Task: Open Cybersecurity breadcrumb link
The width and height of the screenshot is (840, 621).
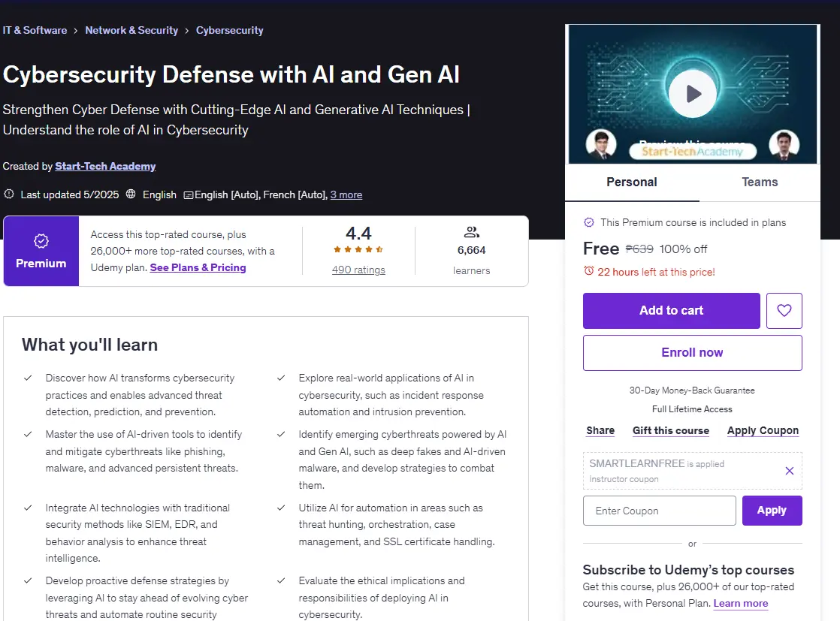Action: (x=229, y=31)
